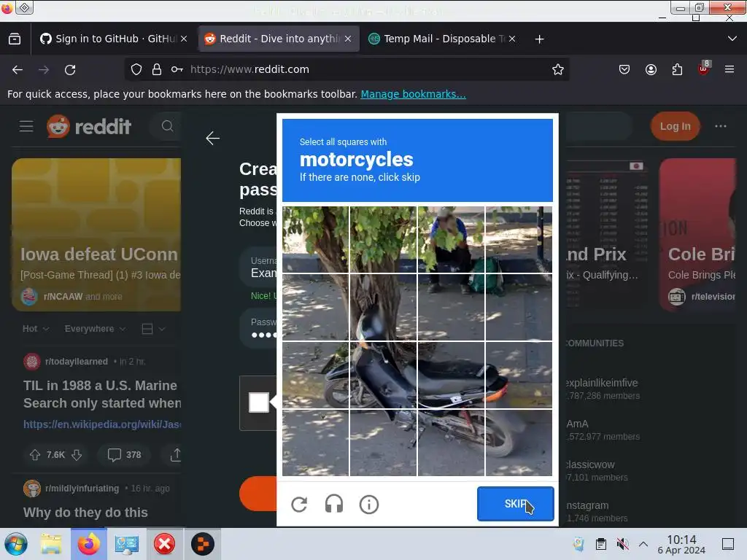Image resolution: width=747 pixels, height=560 pixels.
Task: Click the browser back arrow
Action: (x=18, y=69)
